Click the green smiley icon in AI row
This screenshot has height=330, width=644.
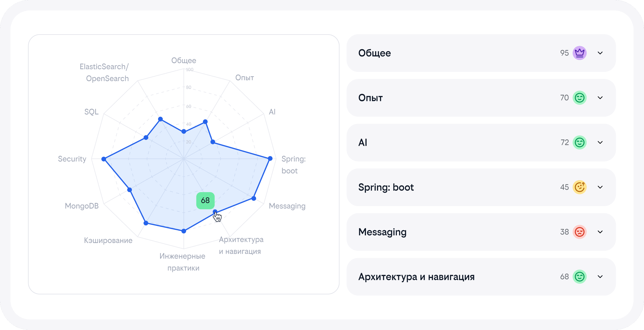point(580,143)
